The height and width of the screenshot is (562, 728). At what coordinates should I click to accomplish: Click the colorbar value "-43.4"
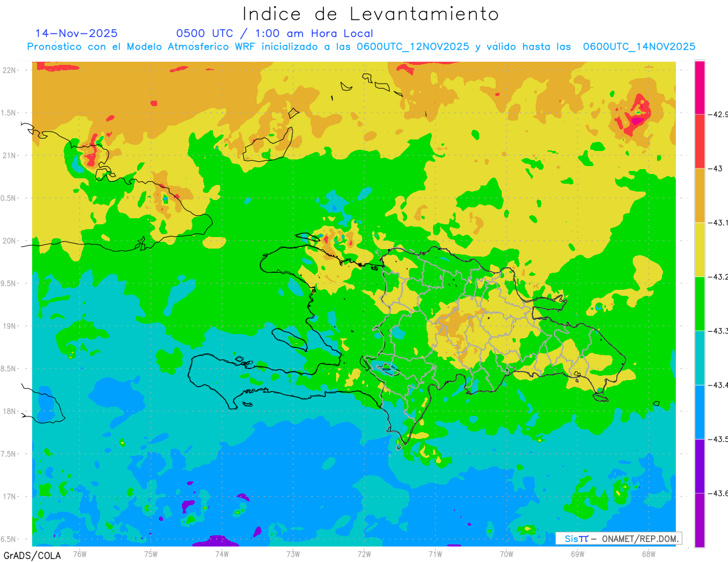click(x=718, y=385)
